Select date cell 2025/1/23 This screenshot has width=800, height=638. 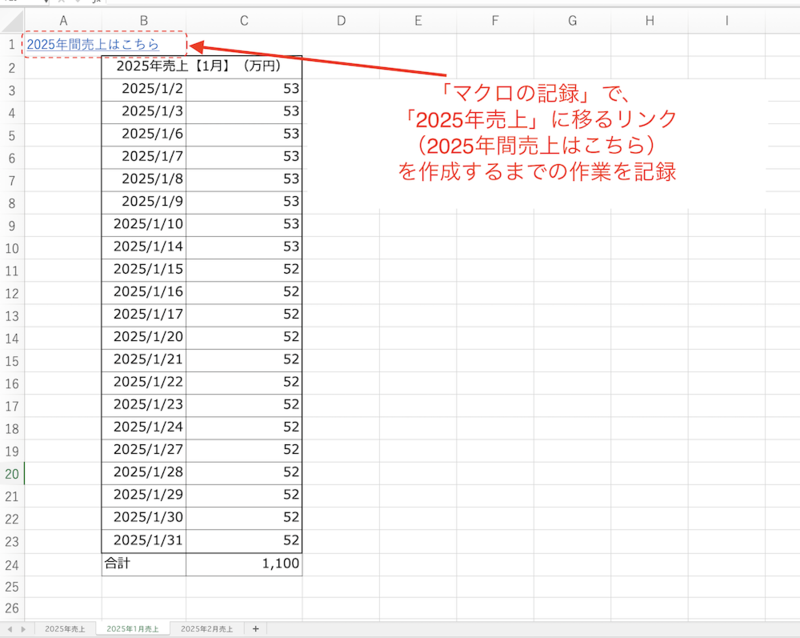click(144, 405)
